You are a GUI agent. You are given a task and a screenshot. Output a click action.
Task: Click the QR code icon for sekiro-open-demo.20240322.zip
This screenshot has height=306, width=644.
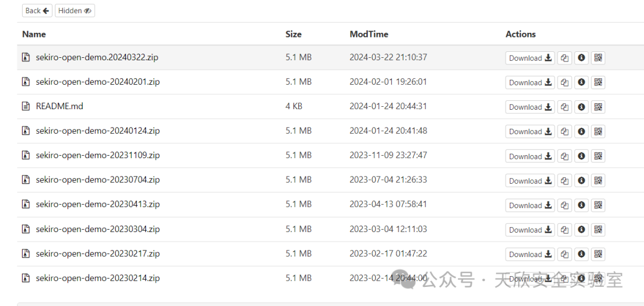[598, 58]
